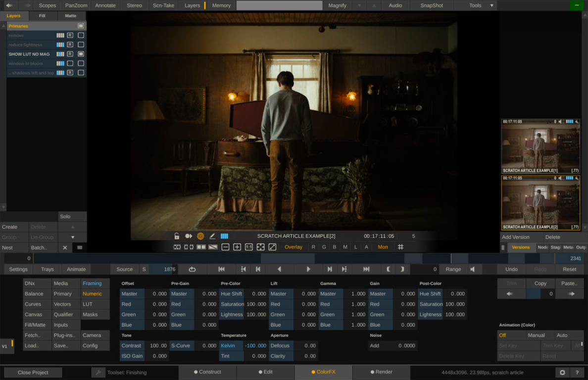The image size is (588, 380).
Task: Click the speaker icon next to Range
Action: [x=473, y=269]
